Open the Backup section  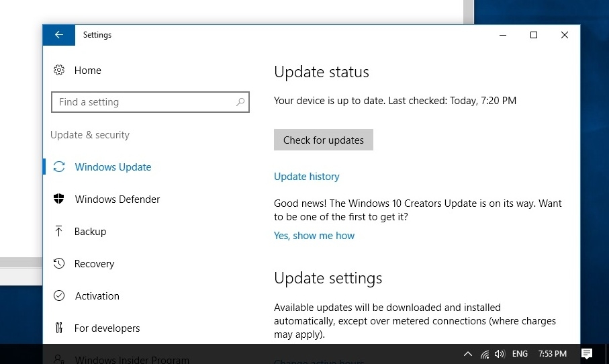click(90, 232)
